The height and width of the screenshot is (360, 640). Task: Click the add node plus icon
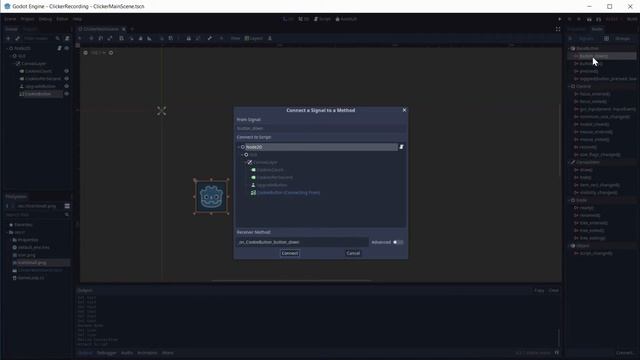click(8, 38)
